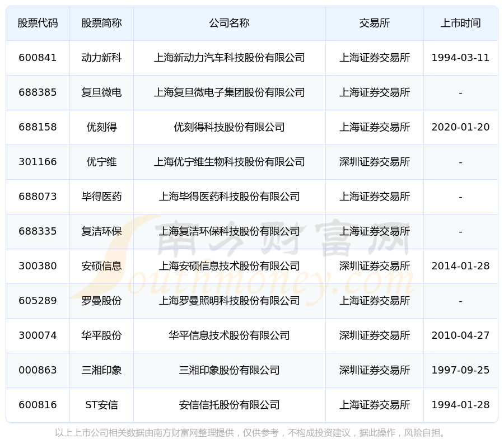Click listing date 2010-04-27

461,335
